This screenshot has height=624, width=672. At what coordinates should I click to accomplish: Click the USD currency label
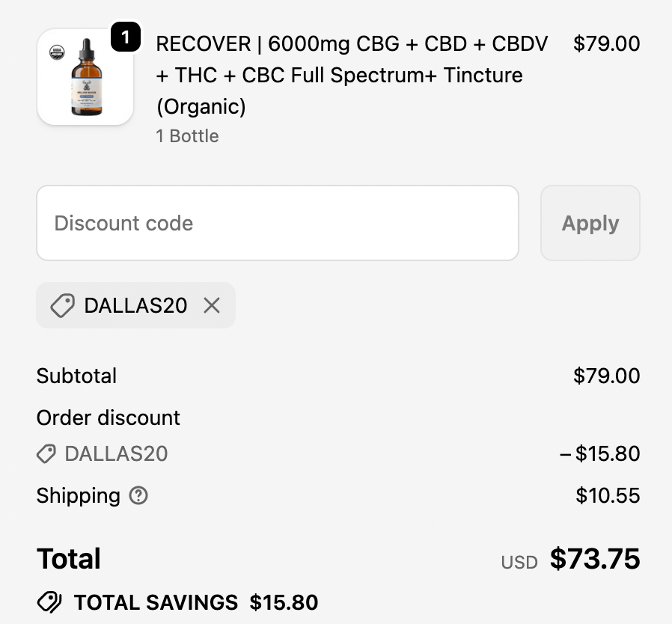pos(519,563)
